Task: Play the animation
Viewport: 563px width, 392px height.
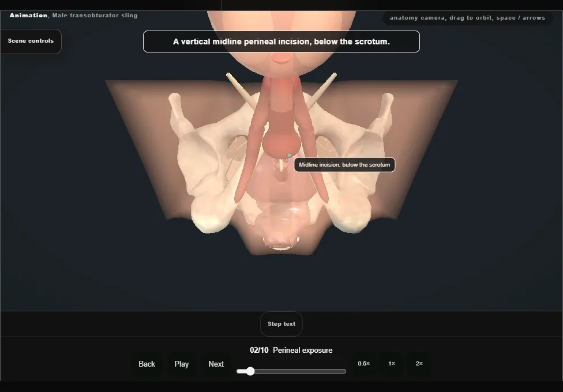Action: (x=181, y=364)
